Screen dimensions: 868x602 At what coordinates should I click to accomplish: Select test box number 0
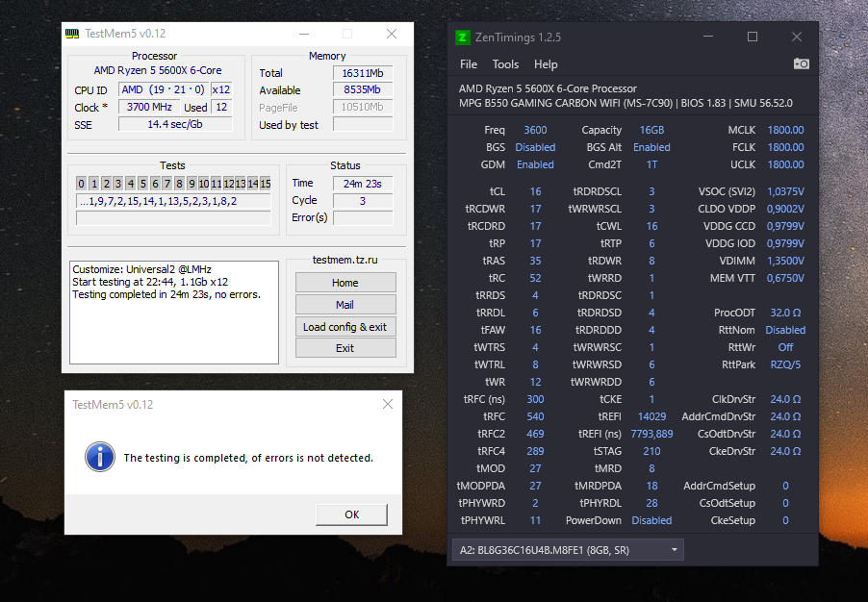tap(82, 184)
